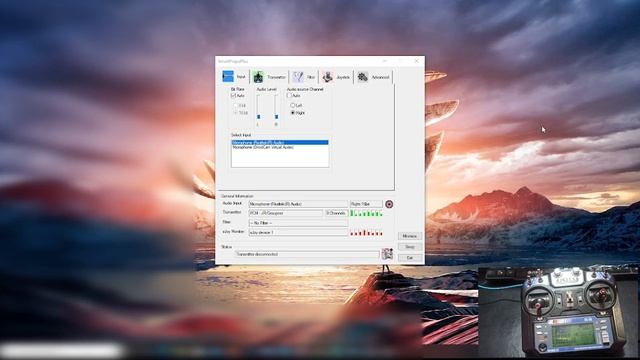
Task: Click the Exit button
Action: coord(410,258)
